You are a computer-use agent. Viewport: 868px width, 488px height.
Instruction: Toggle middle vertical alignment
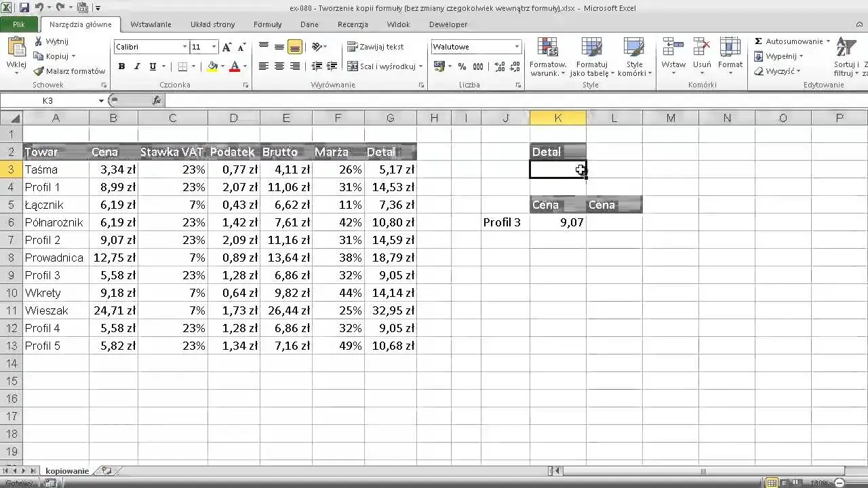pos(279,47)
